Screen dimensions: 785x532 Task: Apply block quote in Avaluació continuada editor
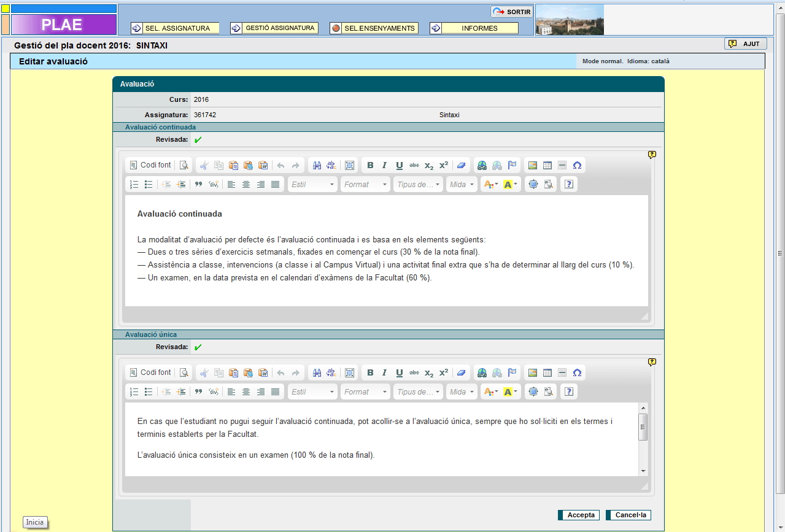199,184
